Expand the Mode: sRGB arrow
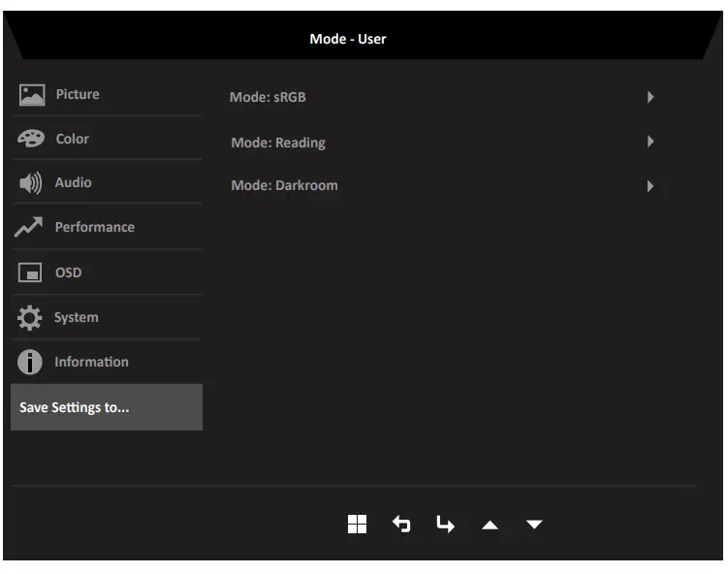This screenshot has height=574, width=728. click(x=650, y=97)
